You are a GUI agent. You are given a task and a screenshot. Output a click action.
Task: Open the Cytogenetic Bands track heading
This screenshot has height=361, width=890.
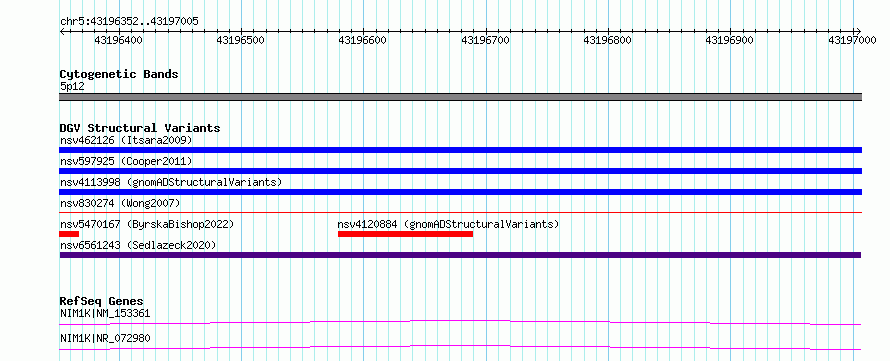point(119,74)
